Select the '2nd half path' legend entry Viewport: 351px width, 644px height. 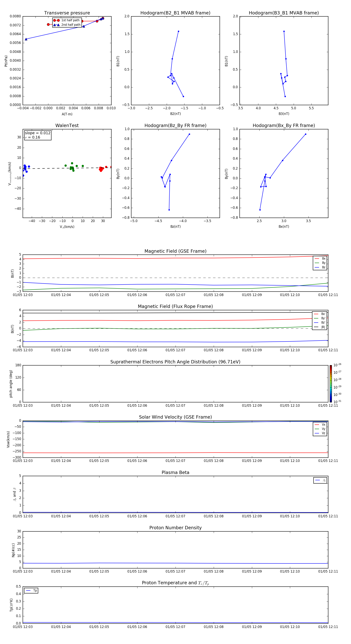click(x=67, y=25)
